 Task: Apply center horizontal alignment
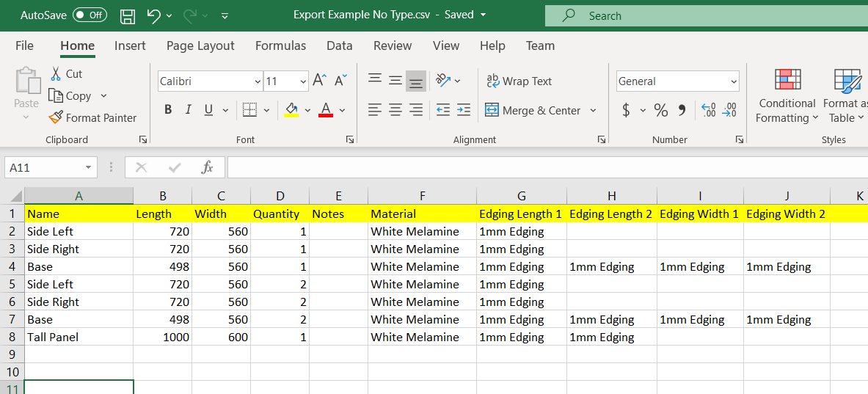tap(395, 110)
